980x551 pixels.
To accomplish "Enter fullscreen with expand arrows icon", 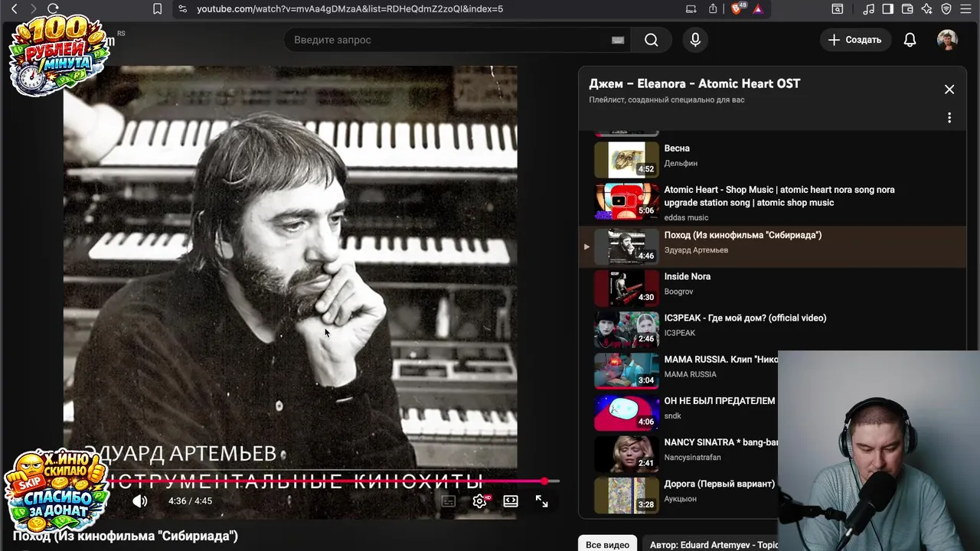I will pyautogui.click(x=541, y=501).
